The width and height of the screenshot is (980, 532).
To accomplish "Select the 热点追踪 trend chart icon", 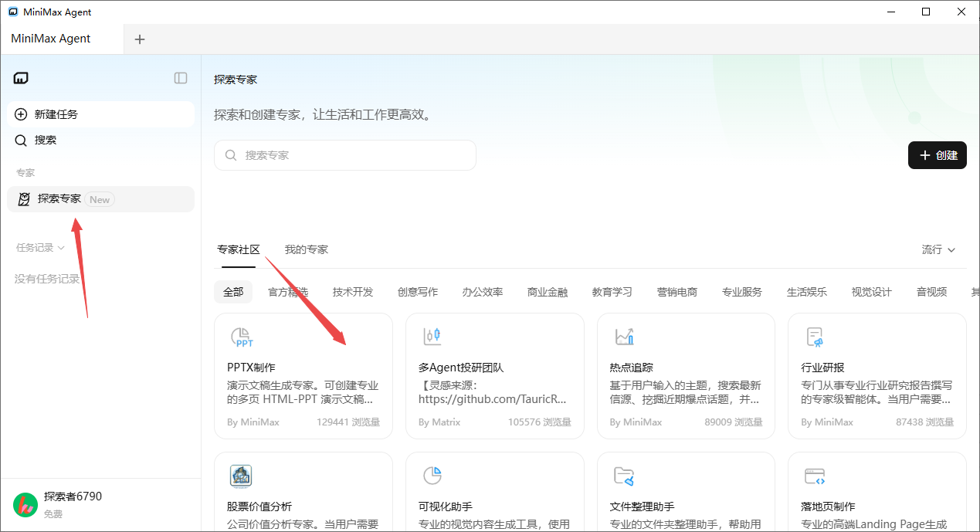I will (x=624, y=337).
